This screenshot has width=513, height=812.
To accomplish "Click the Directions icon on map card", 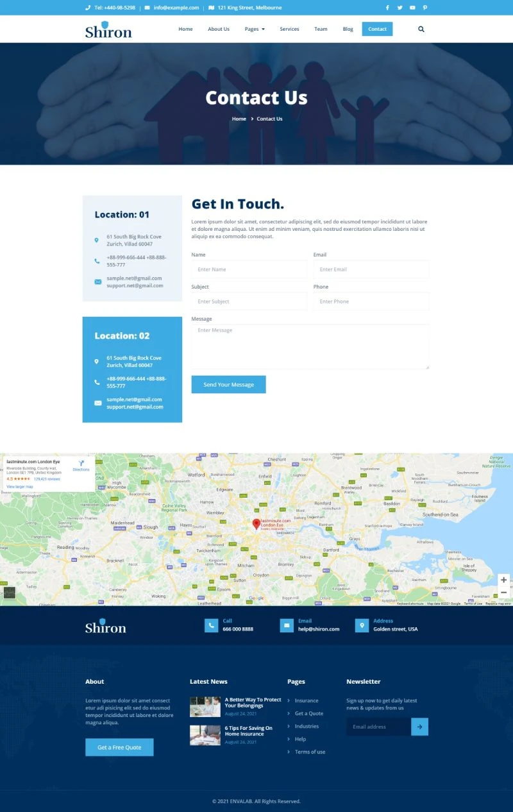I will 81,463.
